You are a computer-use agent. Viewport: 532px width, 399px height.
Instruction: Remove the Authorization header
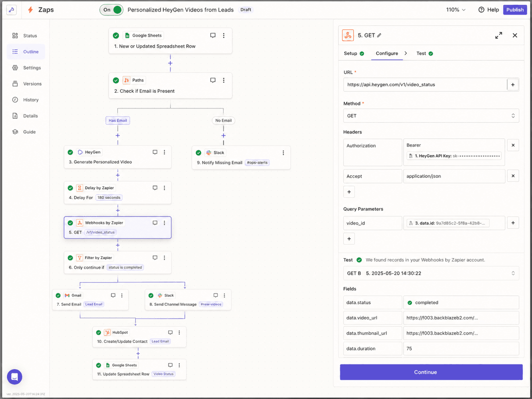tap(513, 145)
